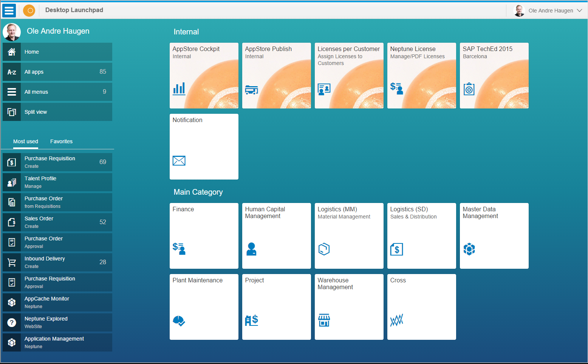Click the hexagon icon on Logistics (MM)
Image resolution: width=588 pixels, height=364 pixels.
(324, 249)
